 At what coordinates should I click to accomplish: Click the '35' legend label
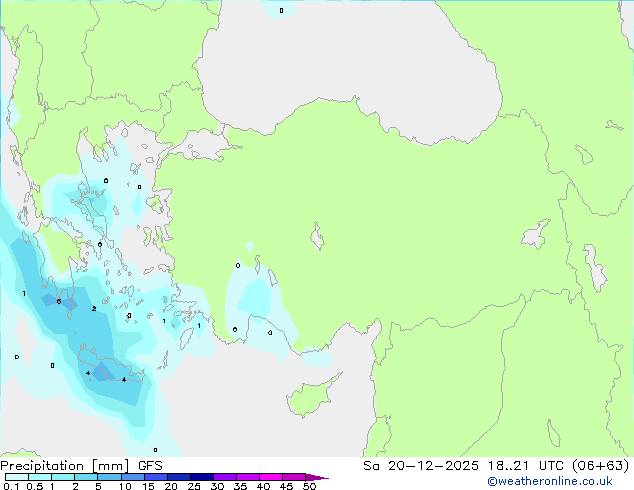click(240, 486)
